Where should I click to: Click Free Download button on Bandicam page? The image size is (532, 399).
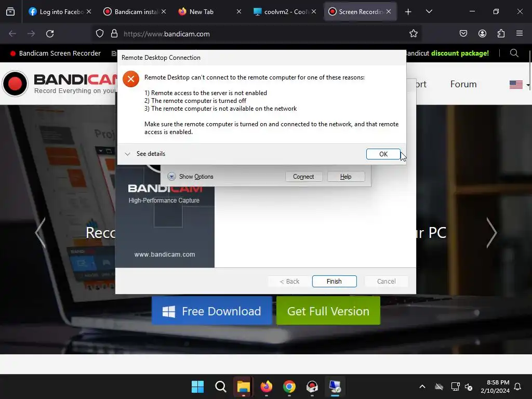point(212,311)
